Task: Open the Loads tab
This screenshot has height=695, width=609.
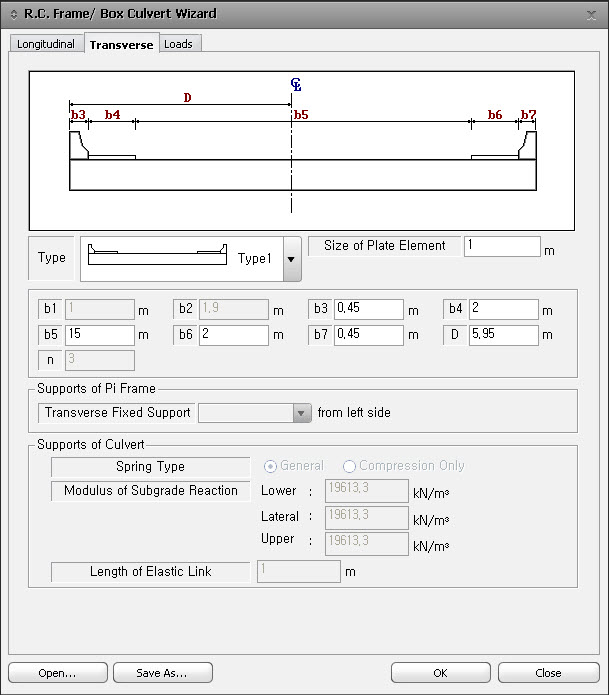Action: point(179,44)
